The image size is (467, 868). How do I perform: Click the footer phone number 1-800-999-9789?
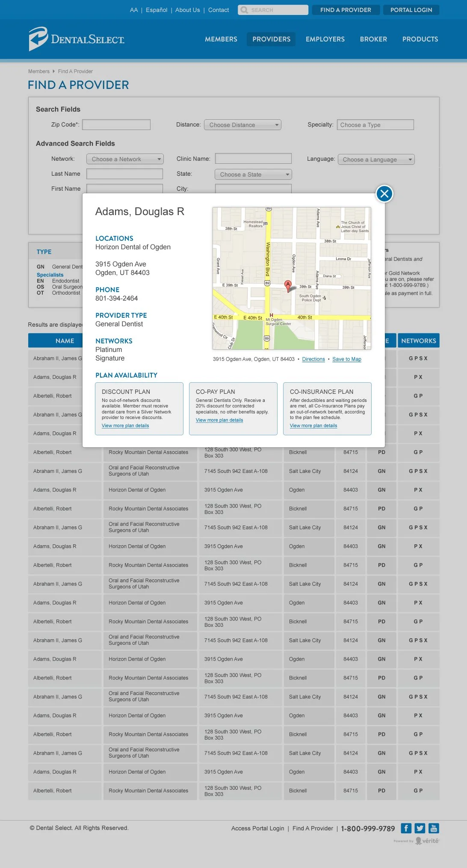368,829
